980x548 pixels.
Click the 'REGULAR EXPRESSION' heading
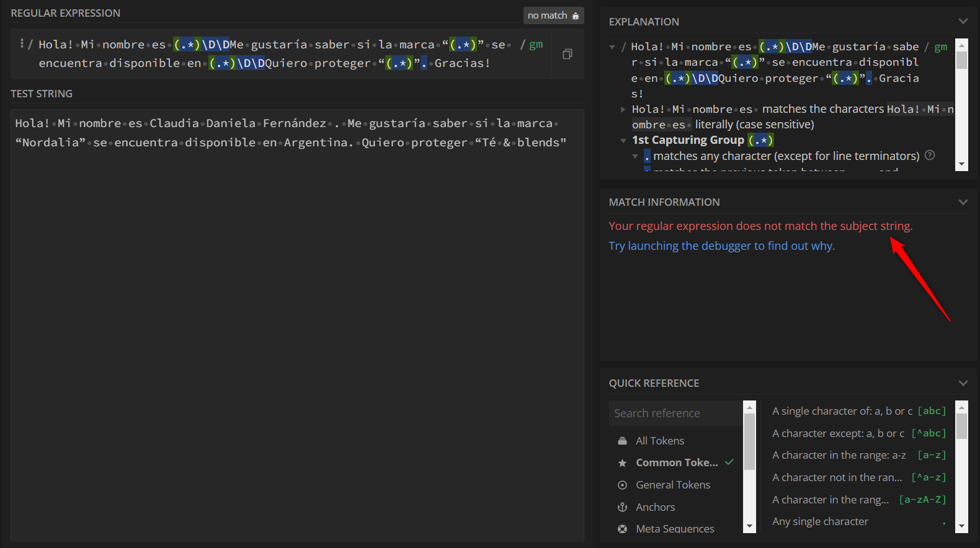click(x=66, y=13)
